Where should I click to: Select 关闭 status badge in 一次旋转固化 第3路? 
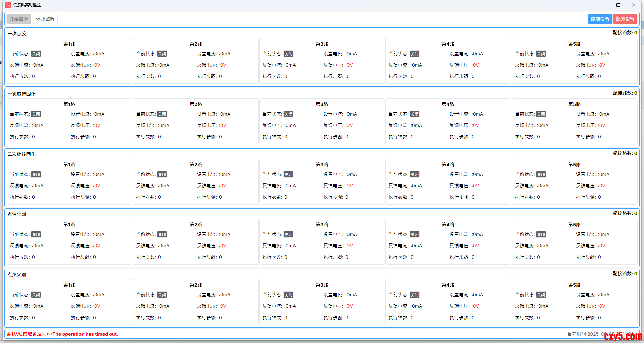click(288, 114)
